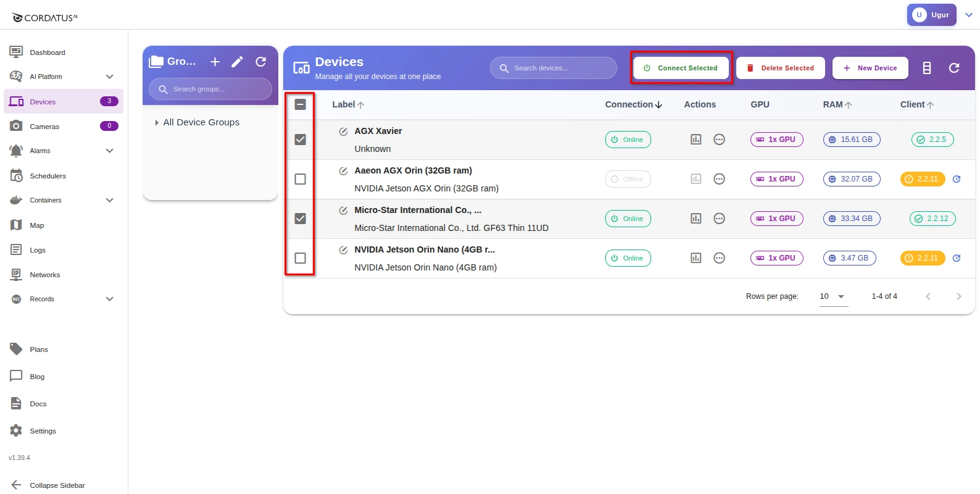Viewport: 980px width, 494px height.
Task: Open more actions for Micro-Star International
Action: point(719,219)
